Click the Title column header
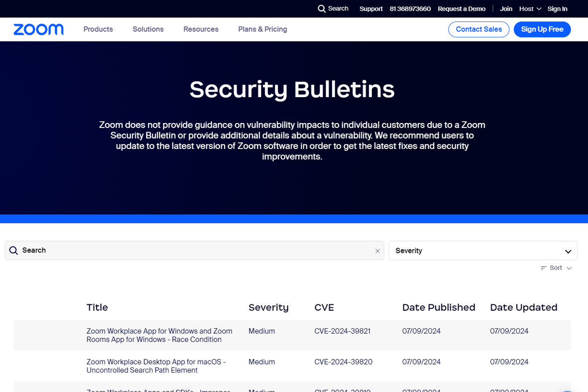588x392 pixels. tap(97, 308)
